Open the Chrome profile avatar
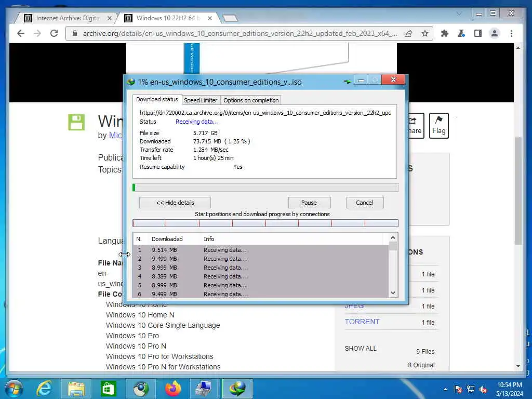532x399 pixels. [495, 33]
